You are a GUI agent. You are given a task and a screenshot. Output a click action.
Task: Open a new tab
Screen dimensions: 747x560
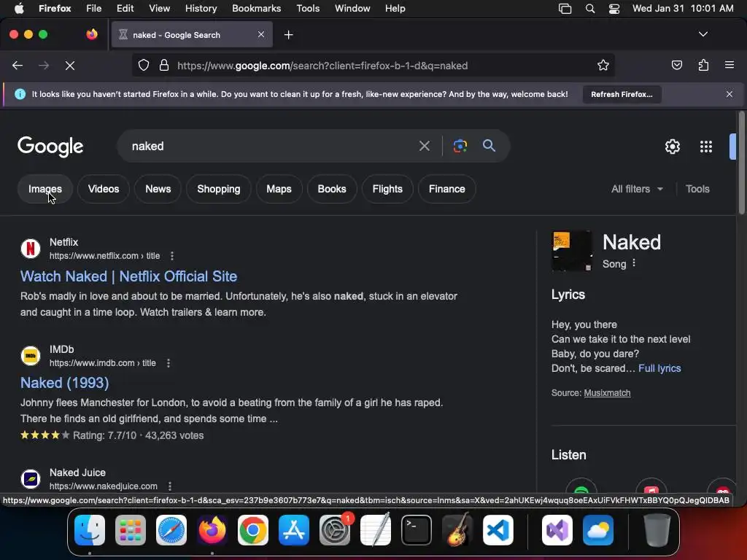[x=288, y=35]
